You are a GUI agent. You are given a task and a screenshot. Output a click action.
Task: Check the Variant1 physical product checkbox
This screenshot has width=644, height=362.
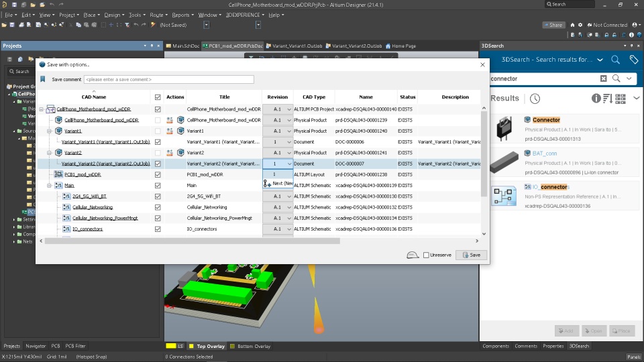158,131
